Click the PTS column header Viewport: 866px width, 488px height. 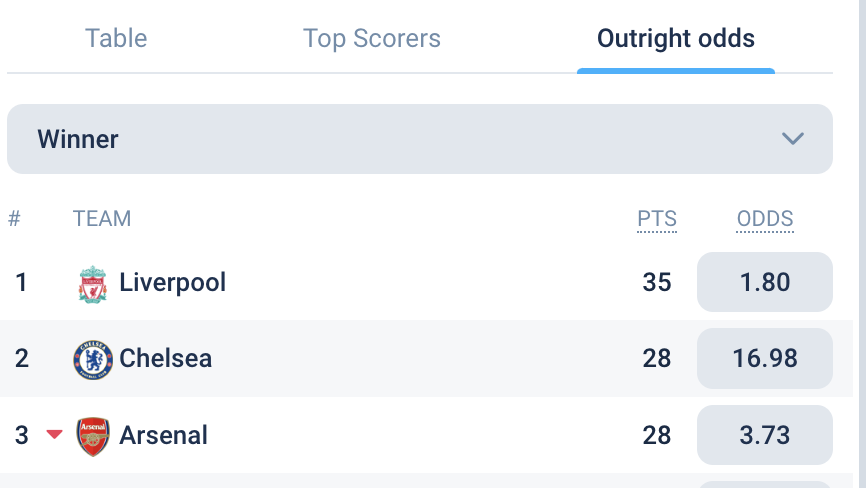click(657, 219)
